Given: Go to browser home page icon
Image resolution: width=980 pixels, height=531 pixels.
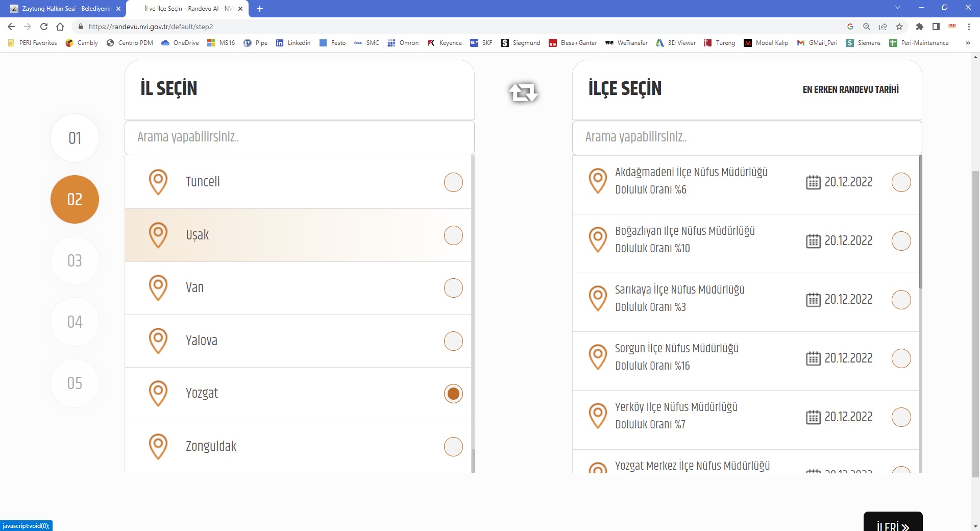Looking at the screenshot, I should coord(60,27).
